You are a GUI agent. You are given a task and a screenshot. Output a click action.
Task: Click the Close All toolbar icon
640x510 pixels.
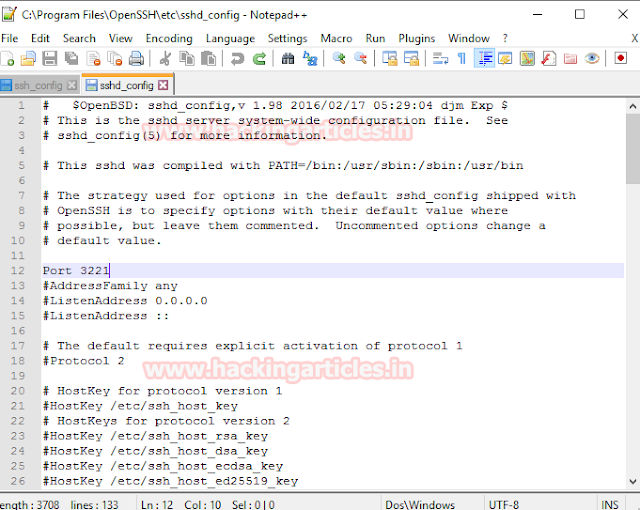click(x=115, y=59)
